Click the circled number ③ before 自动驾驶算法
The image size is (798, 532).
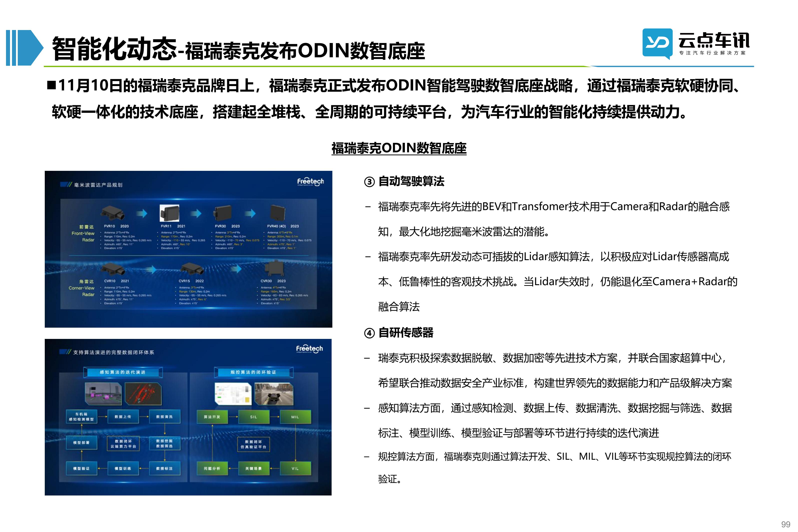tap(369, 182)
